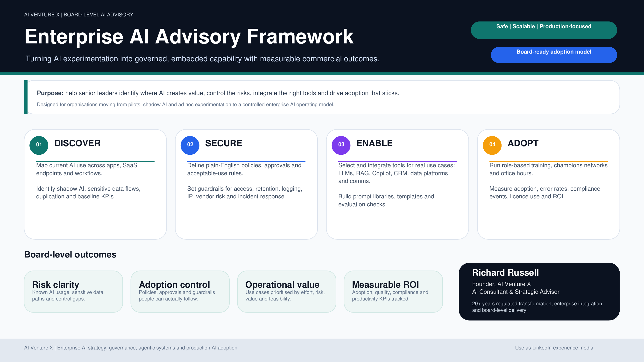The width and height of the screenshot is (644, 362).
Task: Click the Richard Russell profile card
Action: tap(539, 292)
